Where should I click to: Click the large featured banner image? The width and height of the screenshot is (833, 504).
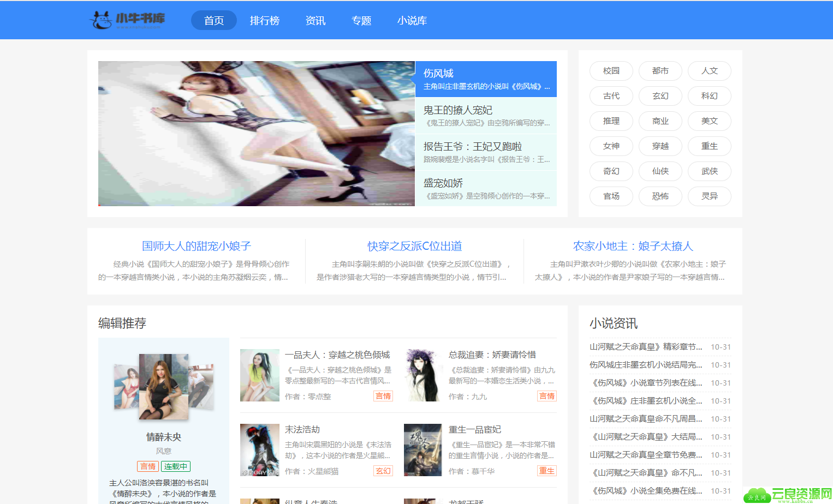click(x=257, y=134)
